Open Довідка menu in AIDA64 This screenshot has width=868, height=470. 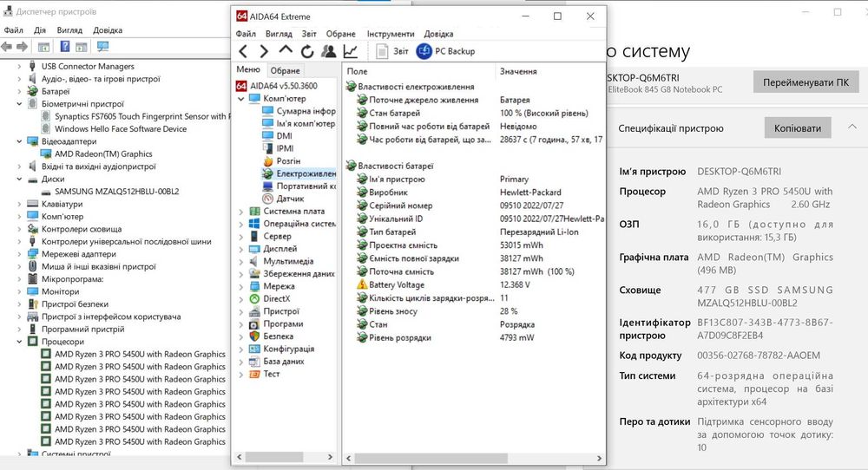click(438, 34)
